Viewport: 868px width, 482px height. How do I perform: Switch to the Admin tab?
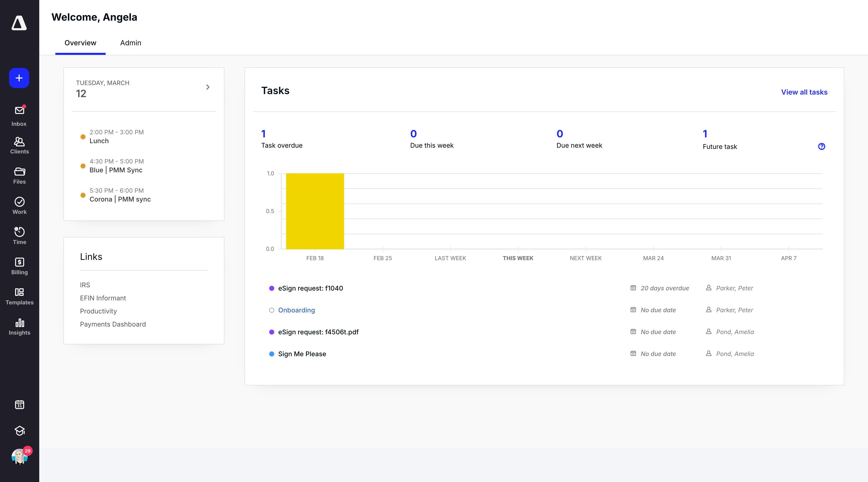[x=131, y=43]
